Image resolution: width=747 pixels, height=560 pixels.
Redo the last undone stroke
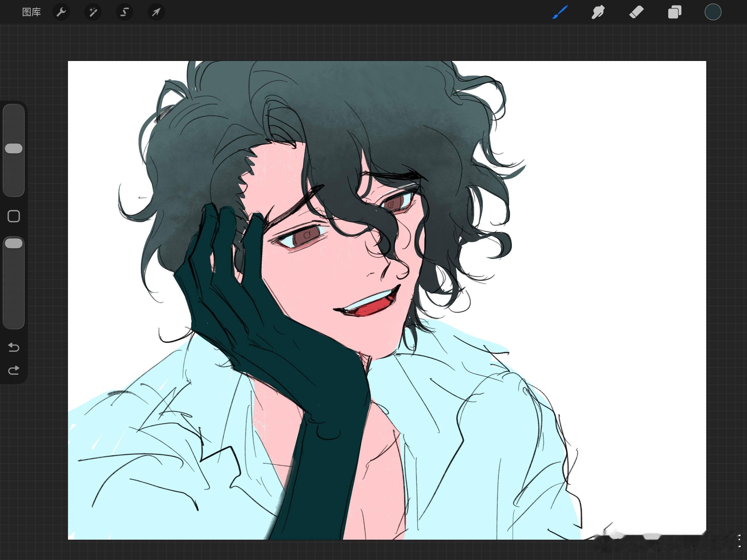point(14,370)
